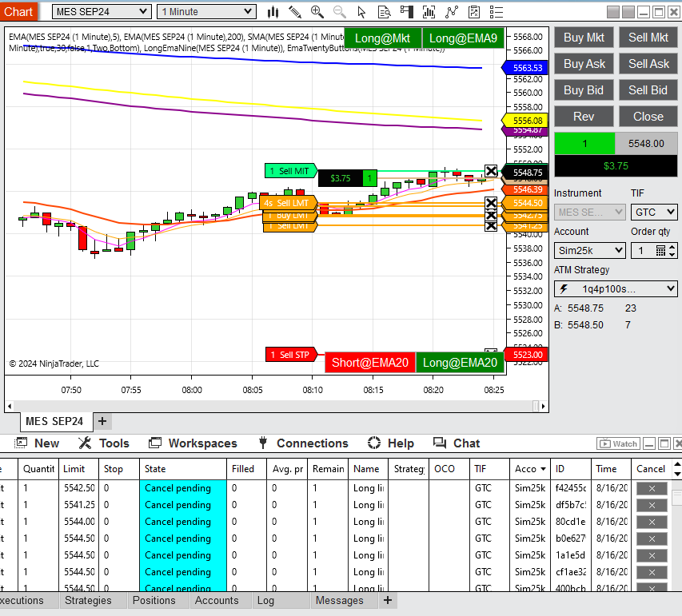Sort orders by the State column header
682x616 pixels.
coord(182,469)
